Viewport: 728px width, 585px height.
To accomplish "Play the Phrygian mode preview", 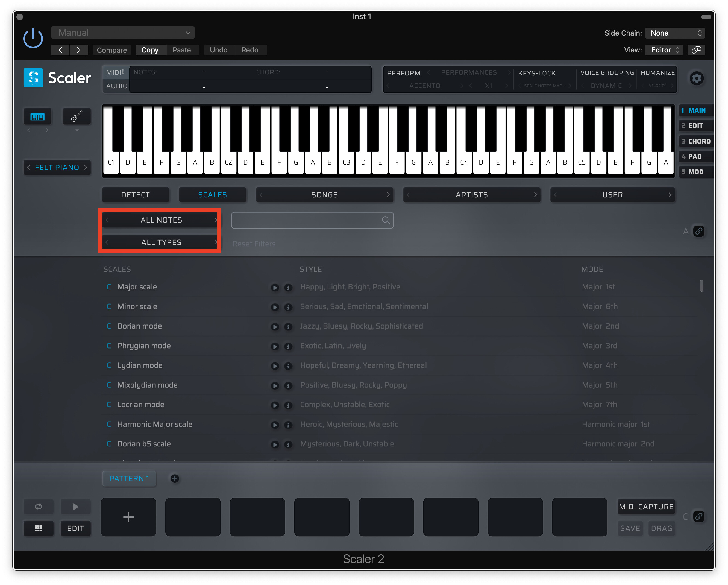I will [275, 346].
